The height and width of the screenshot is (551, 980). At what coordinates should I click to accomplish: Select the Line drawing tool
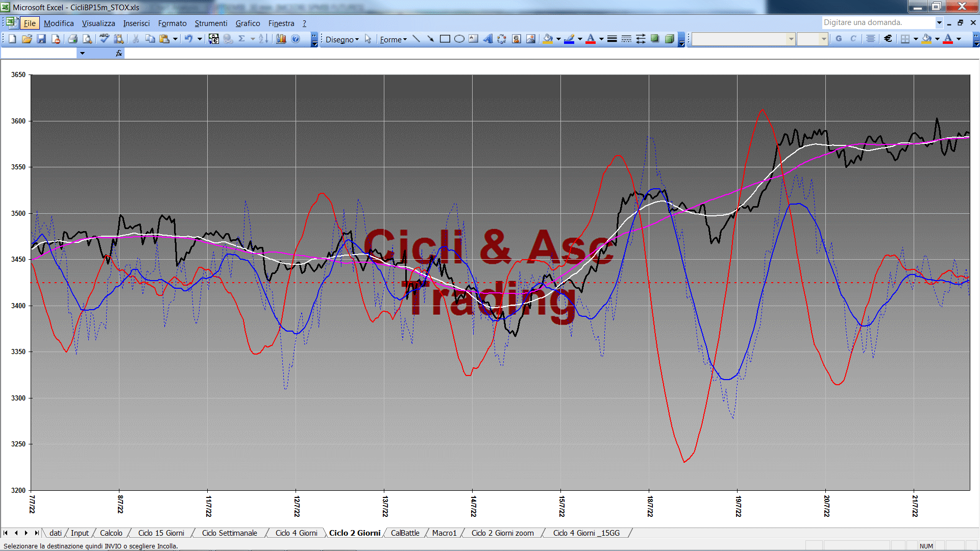[416, 39]
